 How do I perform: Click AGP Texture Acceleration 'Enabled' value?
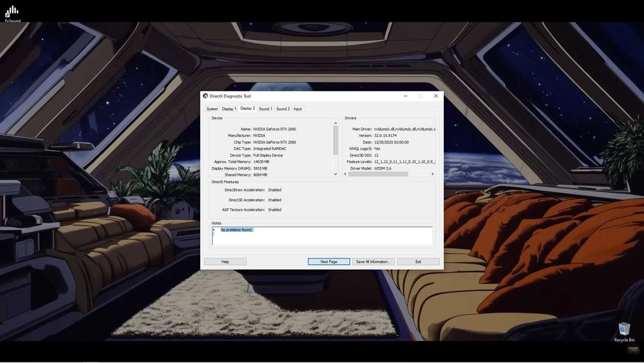coord(275,210)
